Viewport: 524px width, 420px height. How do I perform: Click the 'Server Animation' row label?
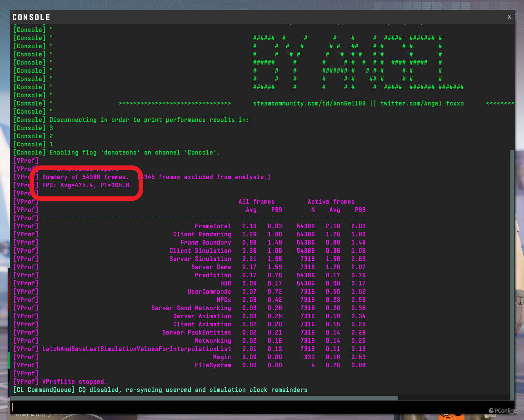click(x=202, y=316)
